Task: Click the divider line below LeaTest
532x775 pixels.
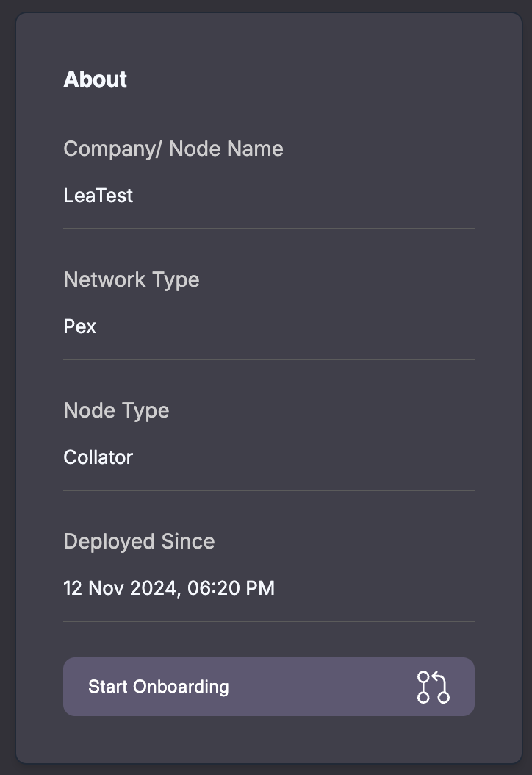Action: (268, 229)
